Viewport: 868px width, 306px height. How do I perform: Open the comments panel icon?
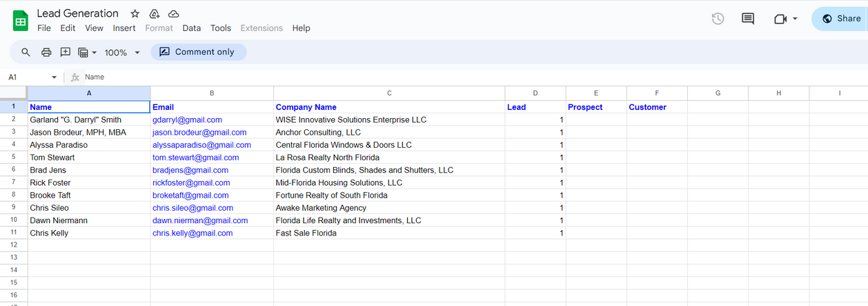click(x=747, y=19)
